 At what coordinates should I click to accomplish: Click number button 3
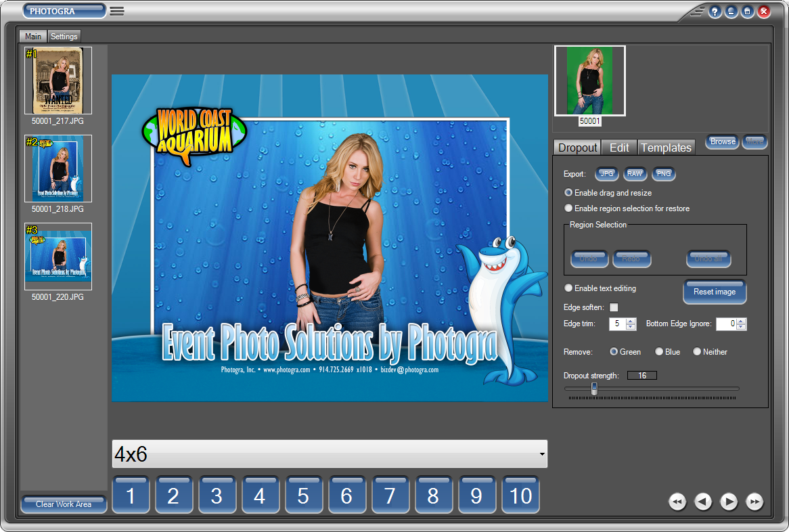217,495
